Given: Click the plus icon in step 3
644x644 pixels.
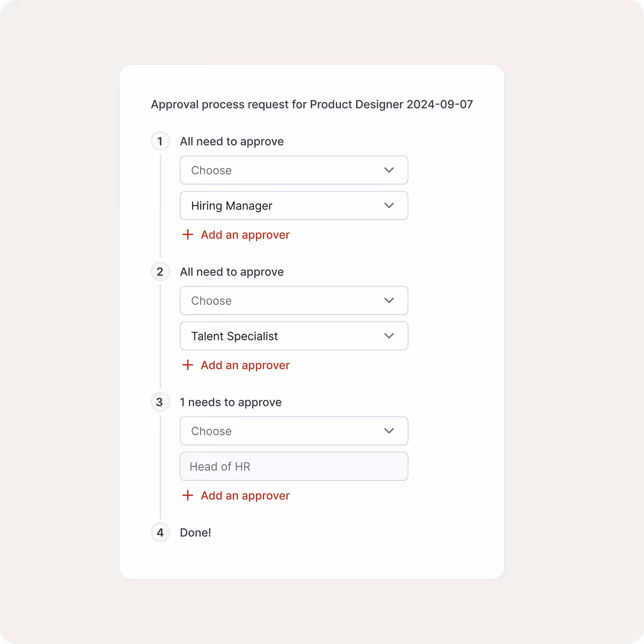Looking at the screenshot, I should (187, 495).
